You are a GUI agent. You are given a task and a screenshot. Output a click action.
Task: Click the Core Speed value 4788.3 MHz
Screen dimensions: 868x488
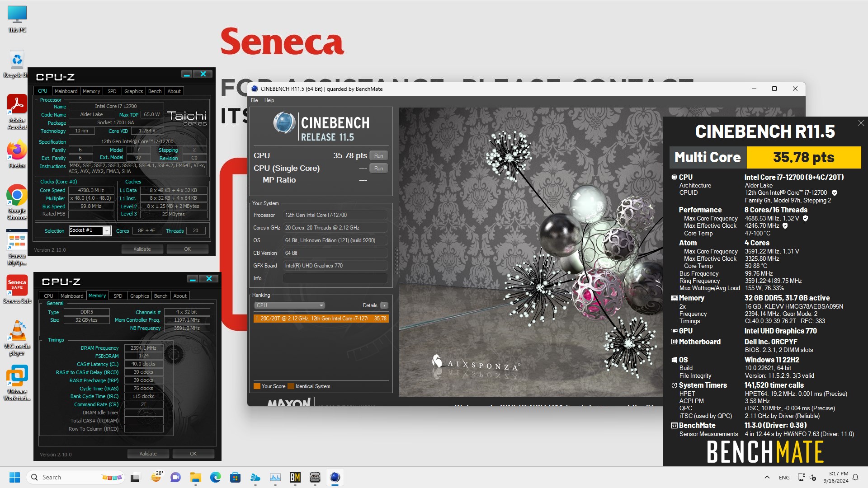[x=91, y=190]
